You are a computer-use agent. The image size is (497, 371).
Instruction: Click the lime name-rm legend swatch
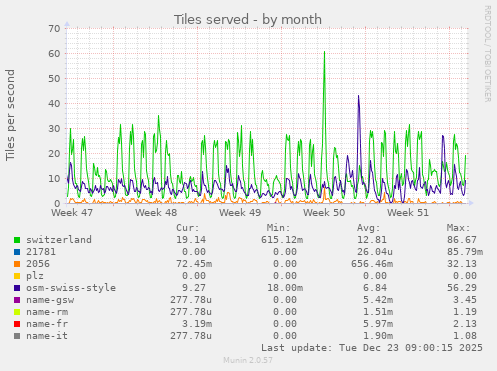[17, 312]
